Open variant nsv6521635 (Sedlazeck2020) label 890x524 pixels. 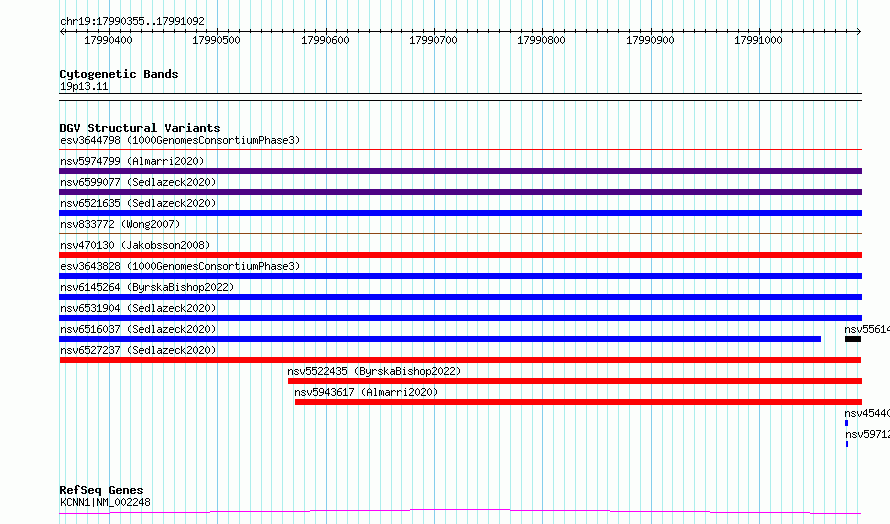pyautogui.click(x=138, y=203)
